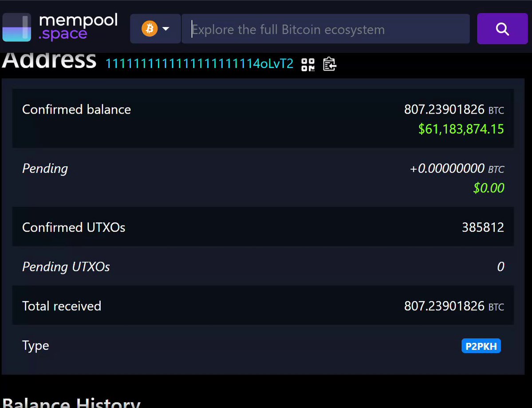Select the $61,183,874.15 fiat value

(461, 129)
